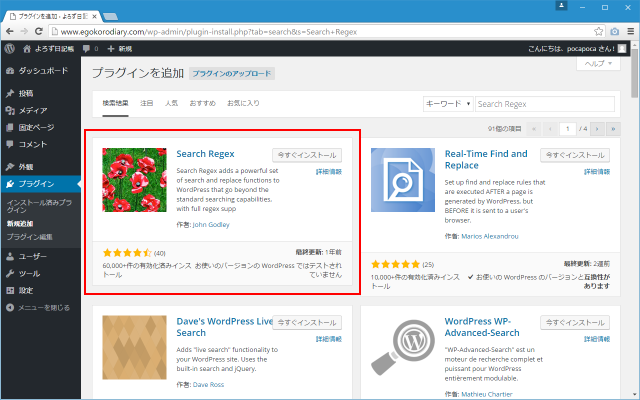Click the WordPress logo in admin bar
Image resolution: width=640 pixels, height=400 pixels.
click(9, 49)
